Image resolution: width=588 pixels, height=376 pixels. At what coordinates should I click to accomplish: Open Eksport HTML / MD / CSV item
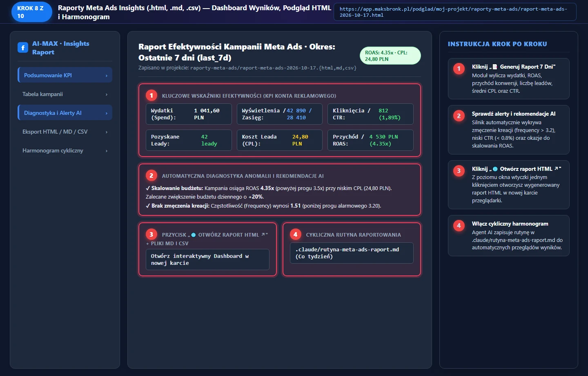click(65, 132)
